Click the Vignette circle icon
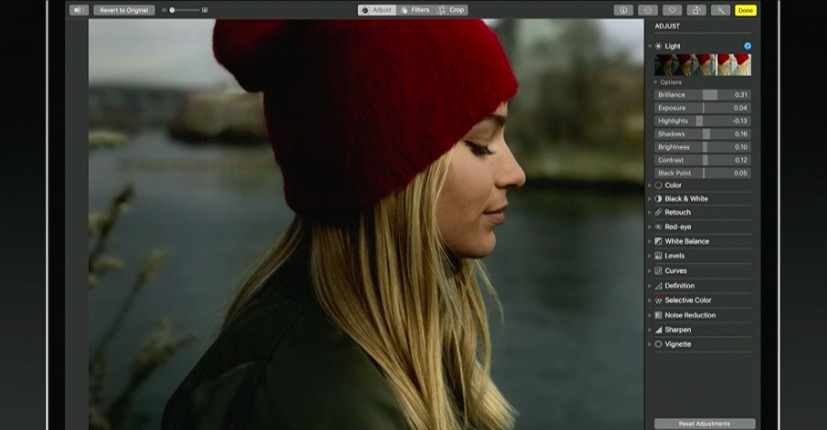The image size is (827, 430). click(x=658, y=344)
